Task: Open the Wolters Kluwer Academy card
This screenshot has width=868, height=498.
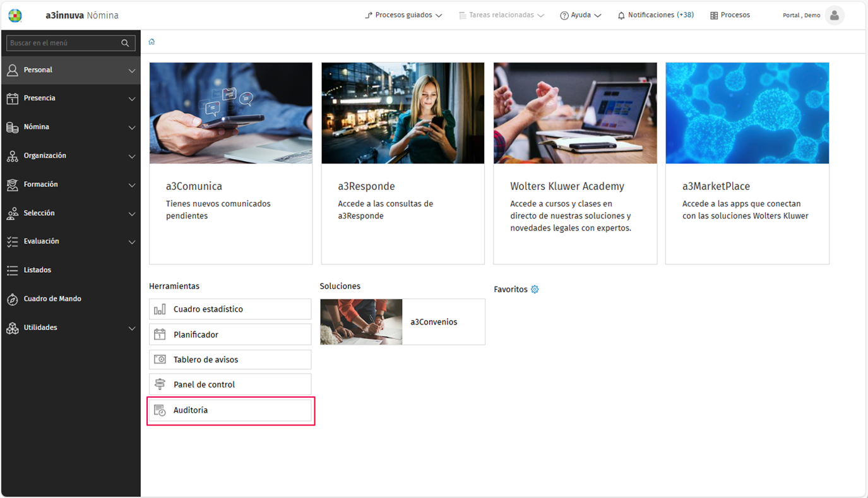Action: [575, 163]
